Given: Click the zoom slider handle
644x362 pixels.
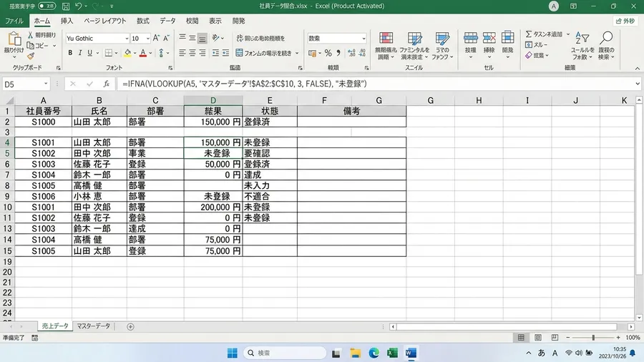Looking at the screenshot, I should point(593,338).
